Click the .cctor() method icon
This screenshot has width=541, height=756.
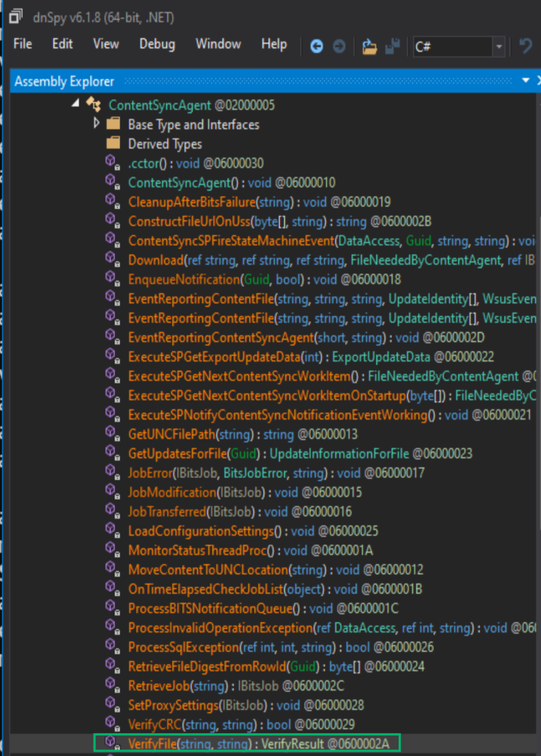pyautogui.click(x=113, y=162)
